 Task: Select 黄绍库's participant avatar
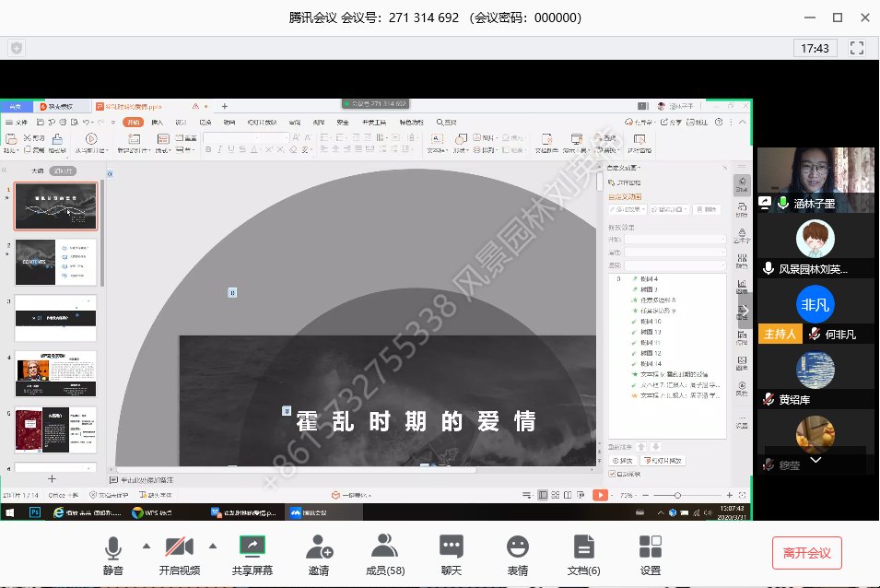pos(815,370)
